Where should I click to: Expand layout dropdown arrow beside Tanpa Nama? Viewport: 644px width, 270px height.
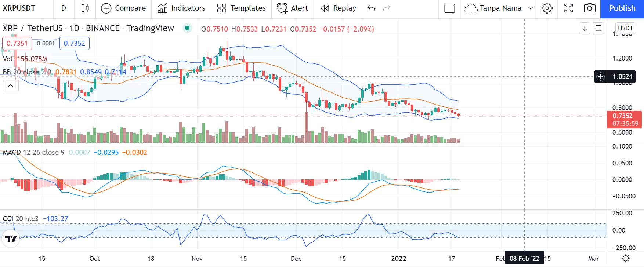(x=530, y=8)
